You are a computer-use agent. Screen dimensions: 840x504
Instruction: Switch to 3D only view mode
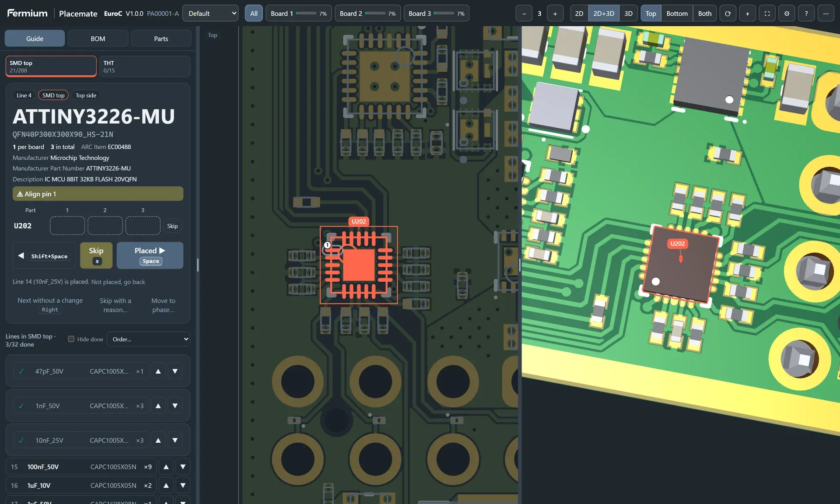[x=628, y=14]
